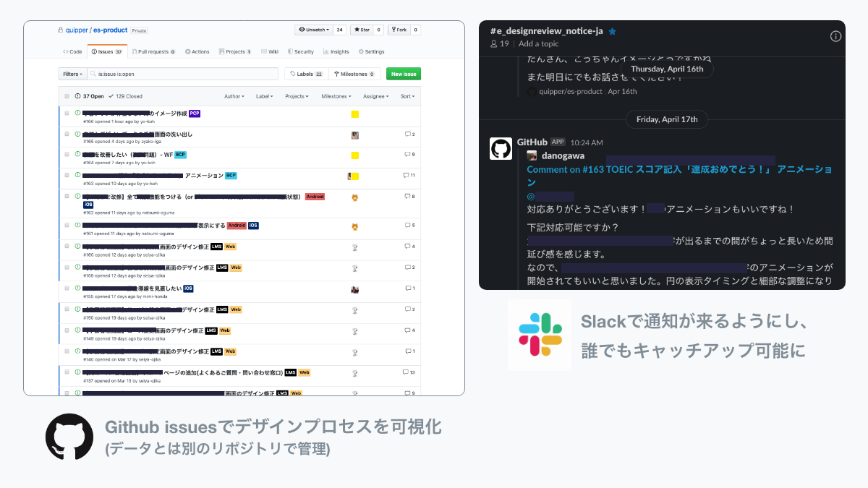Open comments bubble on issue #164
Screen dimensions: 868x488
(x=409, y=155)
